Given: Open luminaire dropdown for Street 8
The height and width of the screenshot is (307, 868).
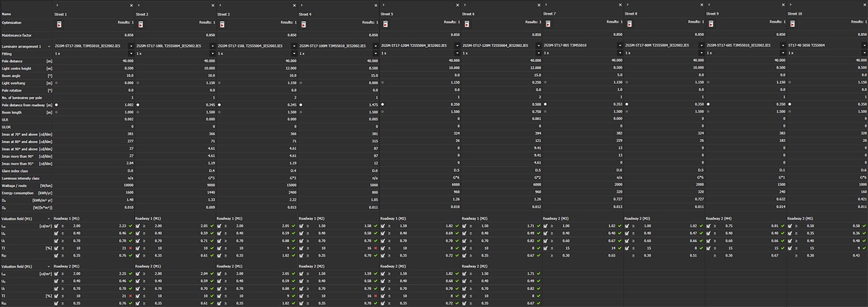Looking at the screenshot, I should coord(702,46).
